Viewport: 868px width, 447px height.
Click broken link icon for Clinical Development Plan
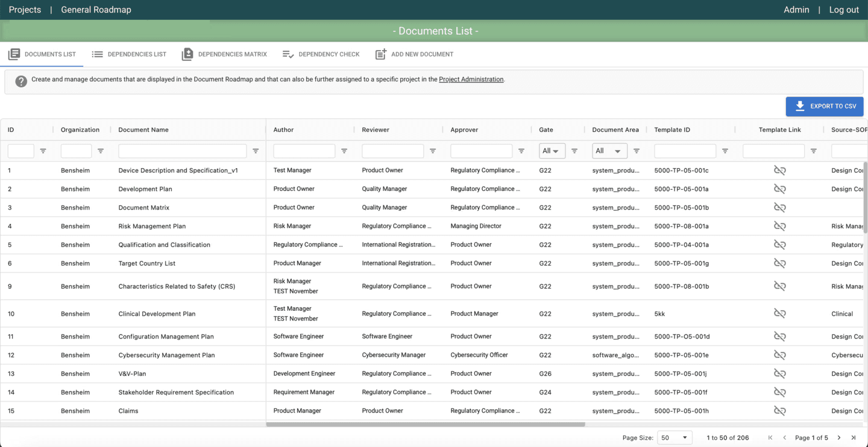[x=780, y=314]
